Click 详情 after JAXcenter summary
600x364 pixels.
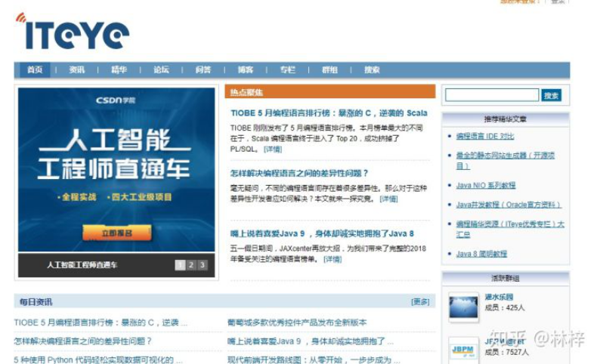point(332,259)
